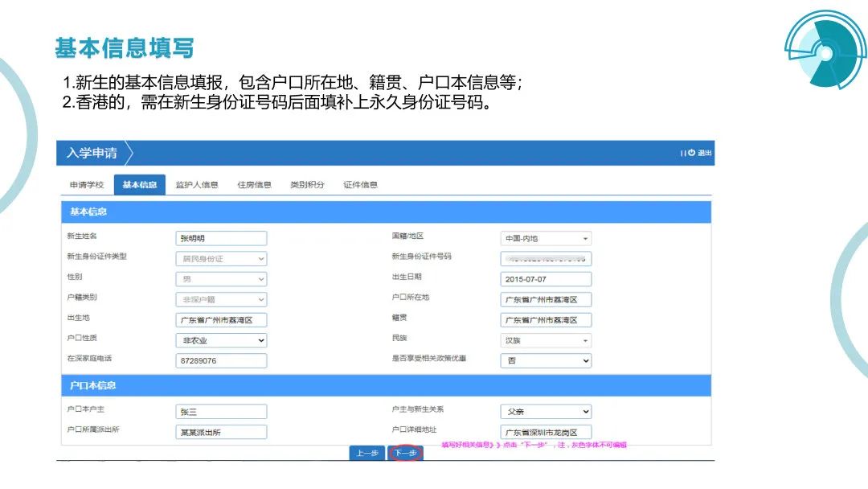Click the 在深家庭电话 field 87289076
The height and width of the screenshot is (489, 868).
[x=222, y=360]
